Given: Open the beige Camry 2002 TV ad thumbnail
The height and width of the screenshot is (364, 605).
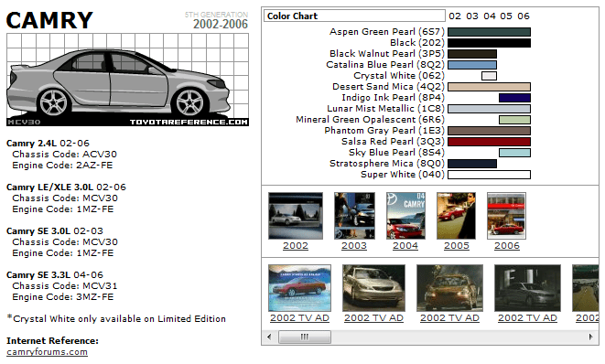Looking at the screenshot, I should coord(373,288).
